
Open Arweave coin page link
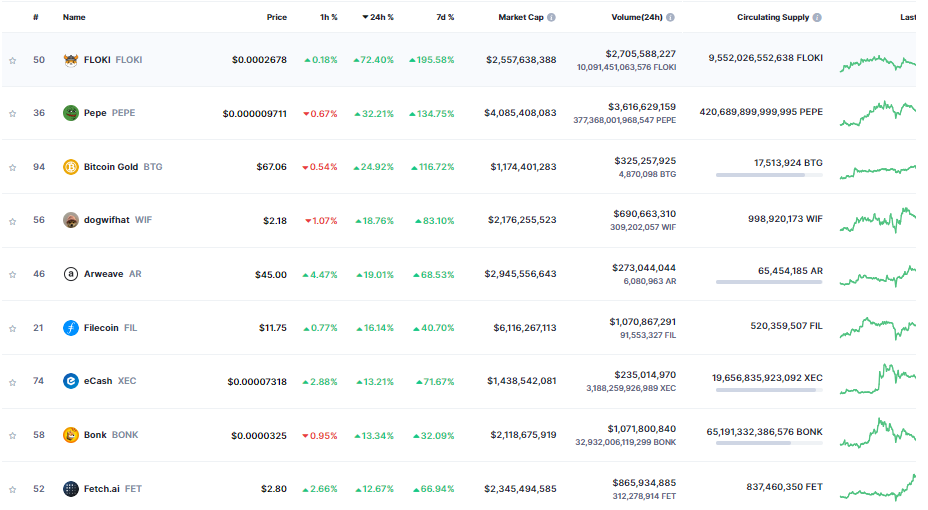point(112,274)
